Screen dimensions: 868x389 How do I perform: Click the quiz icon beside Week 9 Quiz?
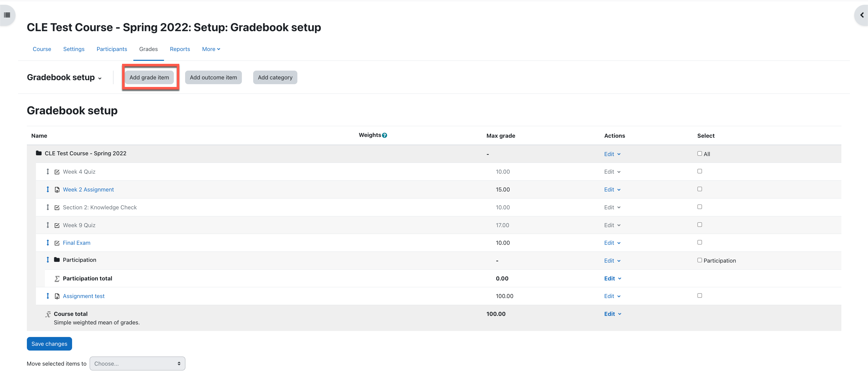(x=57, y=225)
